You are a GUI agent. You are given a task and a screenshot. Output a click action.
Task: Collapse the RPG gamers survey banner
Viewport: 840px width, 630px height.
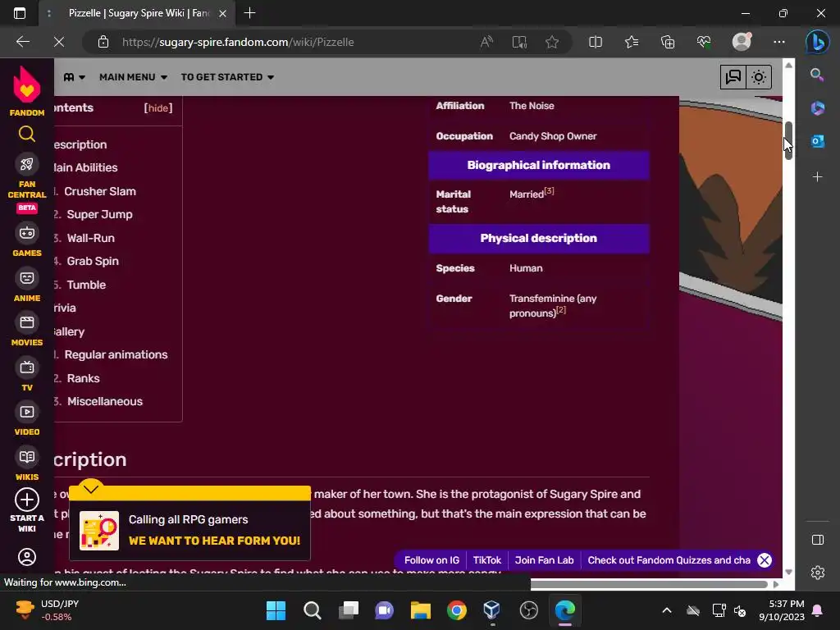(x=90, y=489)
